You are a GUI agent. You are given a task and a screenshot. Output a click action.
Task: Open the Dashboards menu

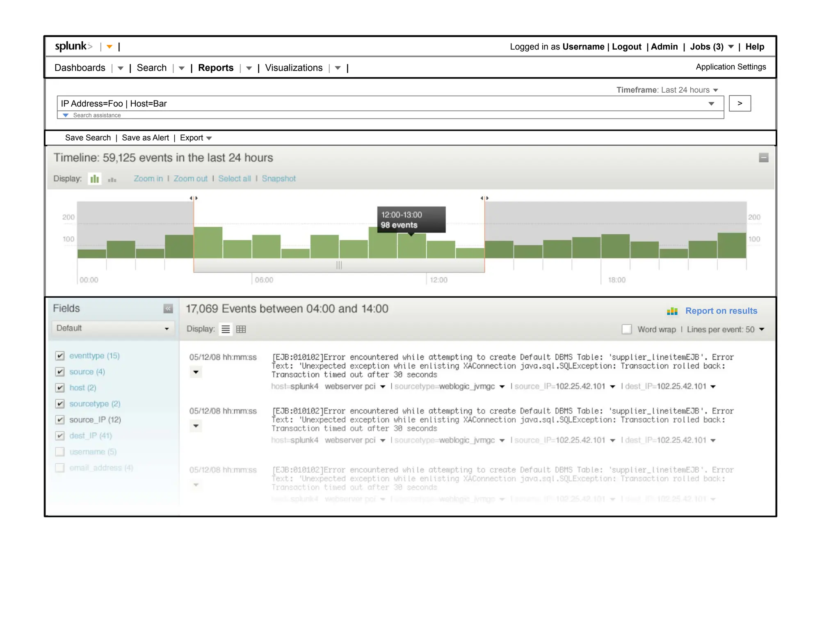pyautogui.click(x=80, y=68)
